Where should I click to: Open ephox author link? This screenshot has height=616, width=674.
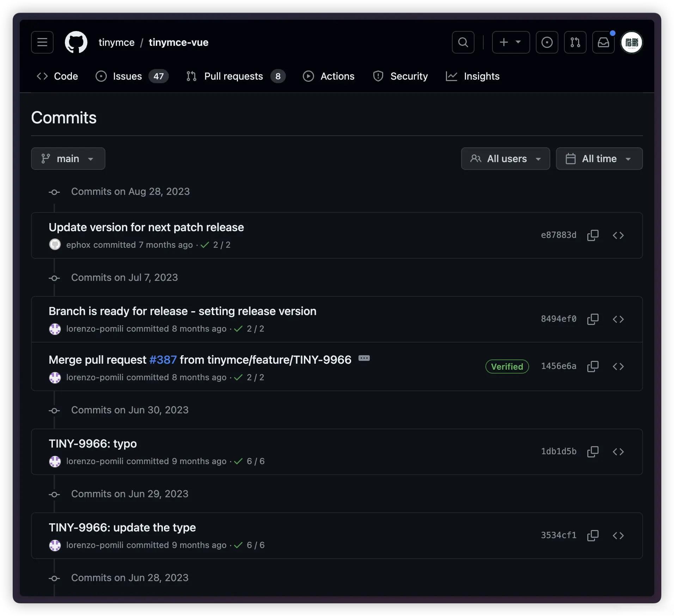click(78, 245)
